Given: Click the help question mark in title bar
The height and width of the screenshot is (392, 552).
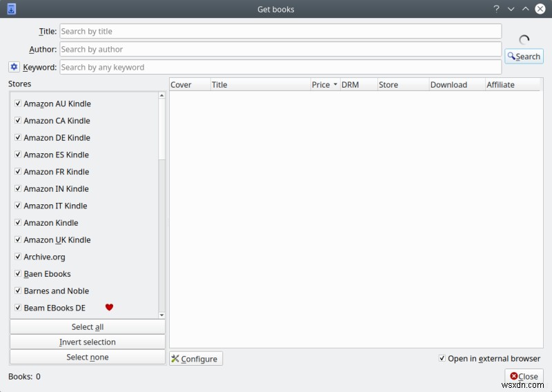Looking at the screenshot, I should (496, 9).
